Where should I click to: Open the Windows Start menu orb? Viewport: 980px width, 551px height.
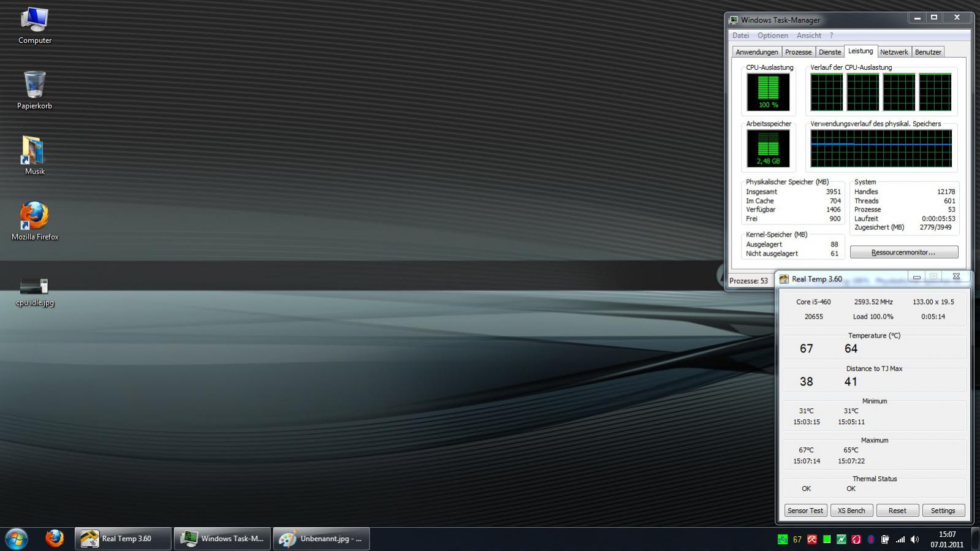tap(17, 539)
